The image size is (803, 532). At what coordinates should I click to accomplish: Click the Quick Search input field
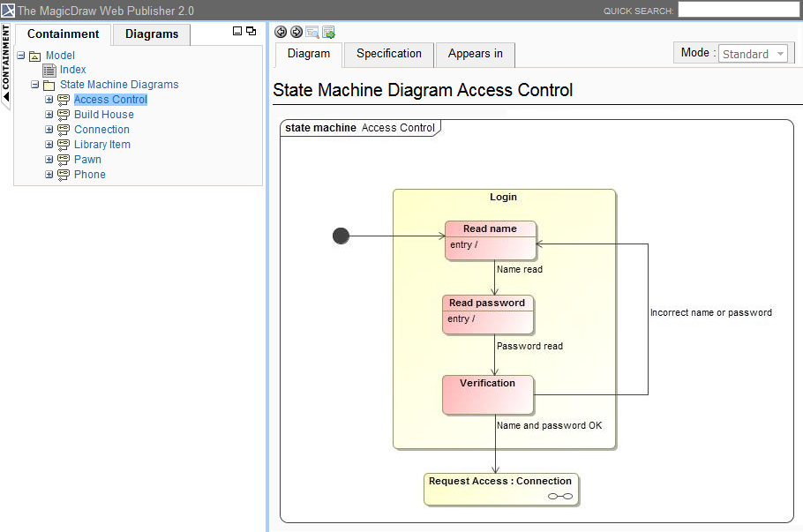[x=738, y=10]
